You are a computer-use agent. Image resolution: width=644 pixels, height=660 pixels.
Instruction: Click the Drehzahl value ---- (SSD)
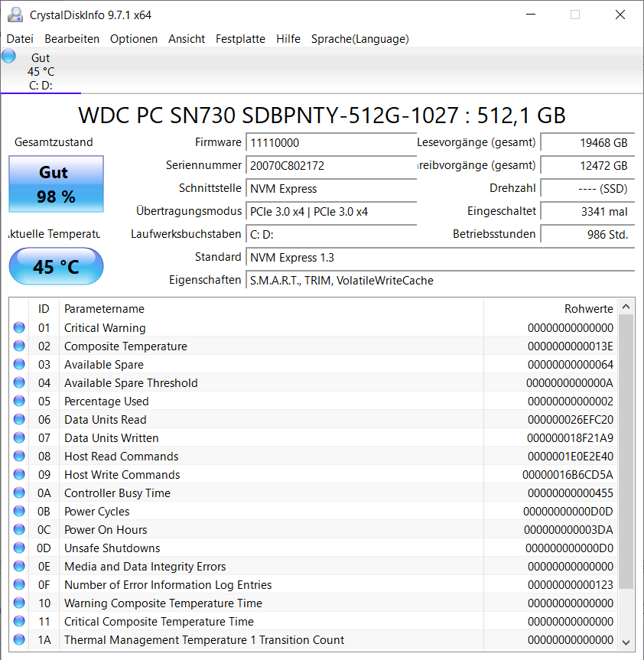tap(587, 189)
